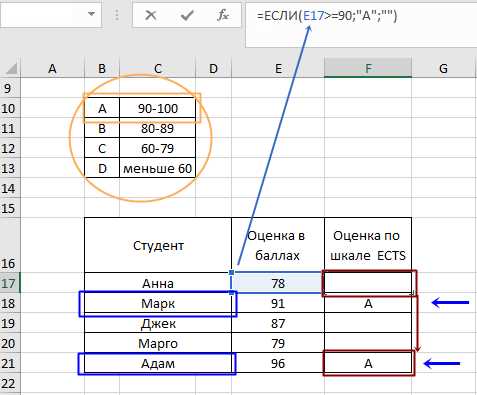Click the cell containing 80-89
The width and height of the screenshot is (477, 395).
click(x=158, y=128)
